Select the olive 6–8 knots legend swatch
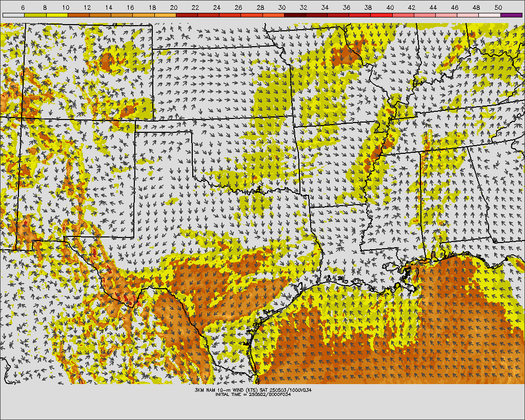The image size is (525, 420). click(35, 15)
